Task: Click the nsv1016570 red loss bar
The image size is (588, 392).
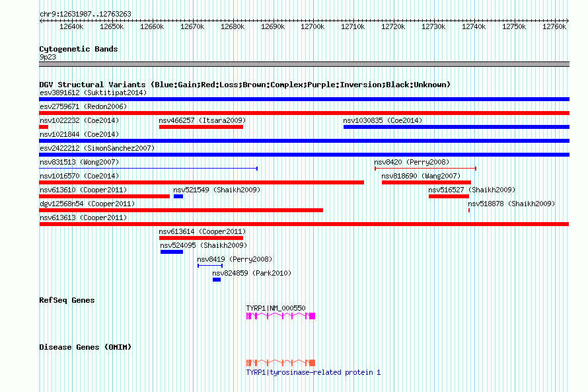Action: [202, 182]
